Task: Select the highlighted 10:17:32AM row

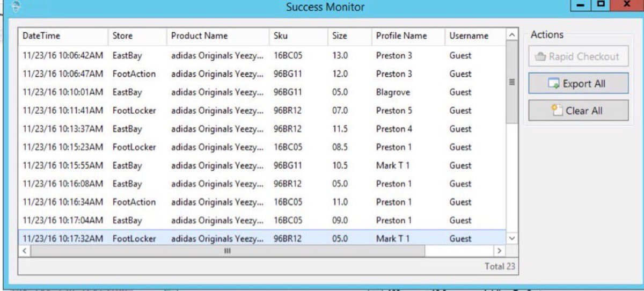Action: [x=261, y=238]
